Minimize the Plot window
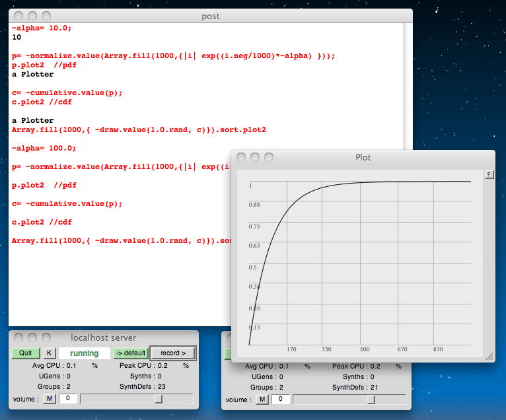Screen dimensions: 506x420 click(255, 157)
